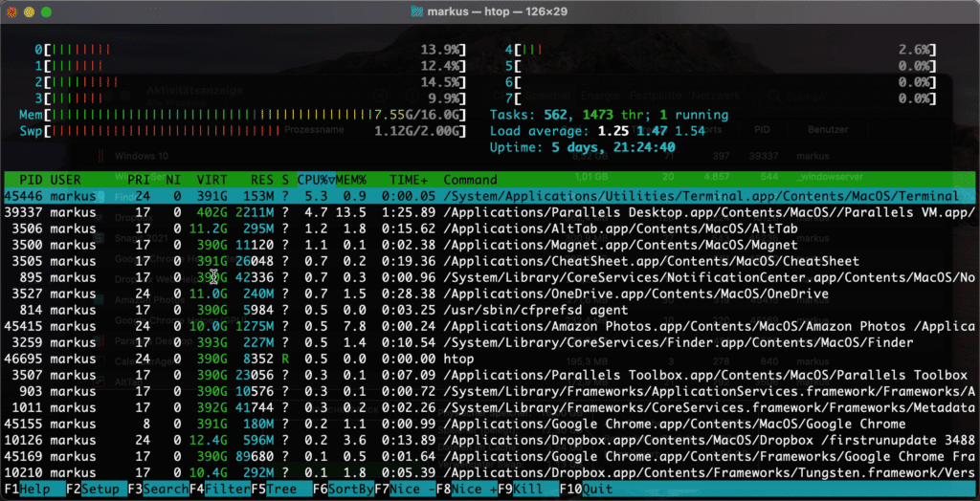980x501 pixels.
Task: Click the PRI column header
Action: click(139, 180)
